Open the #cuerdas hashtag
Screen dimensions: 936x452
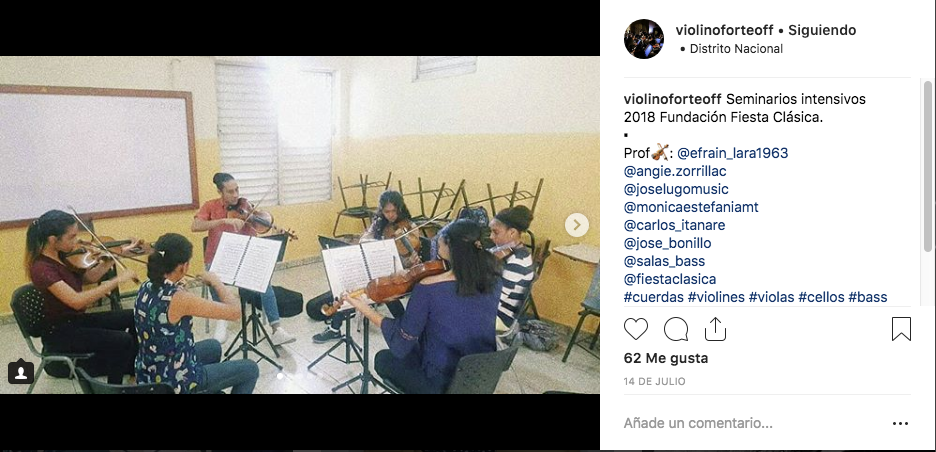click(654, 297)
